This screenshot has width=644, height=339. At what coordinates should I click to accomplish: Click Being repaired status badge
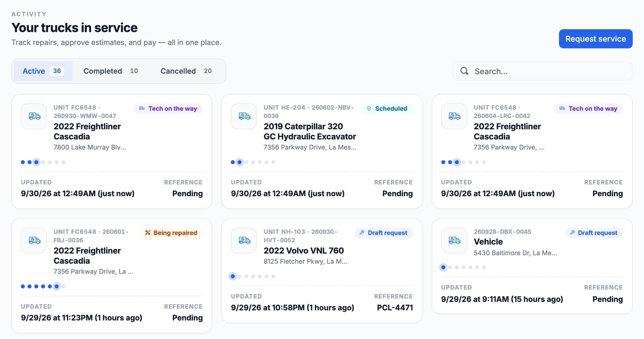(171, 233)
